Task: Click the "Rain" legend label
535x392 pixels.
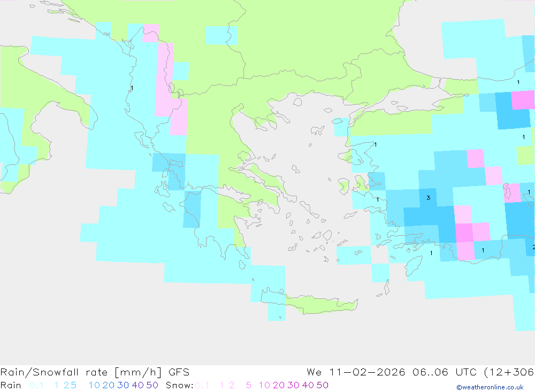Action: tap(11, 385)
